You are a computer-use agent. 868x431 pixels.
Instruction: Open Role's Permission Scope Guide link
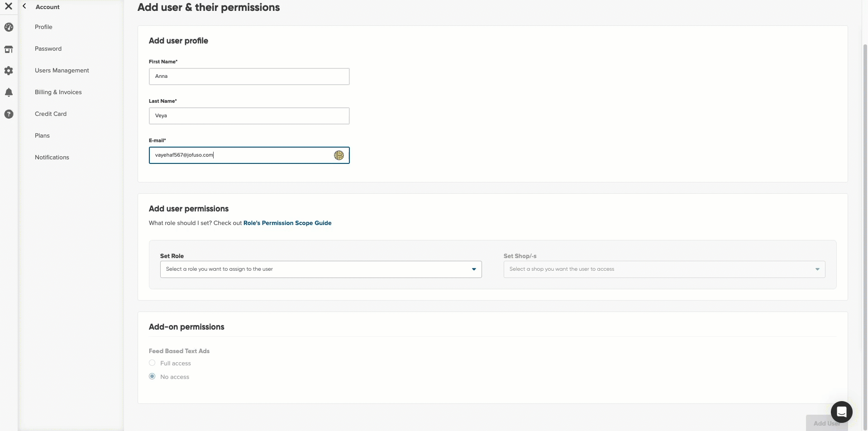(x=287, y=223)
